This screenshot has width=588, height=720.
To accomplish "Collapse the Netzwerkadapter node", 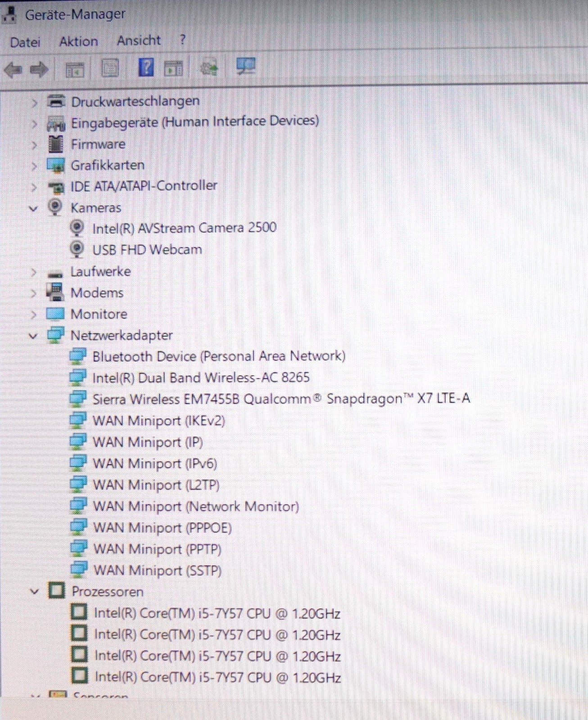I will point(33,336).
